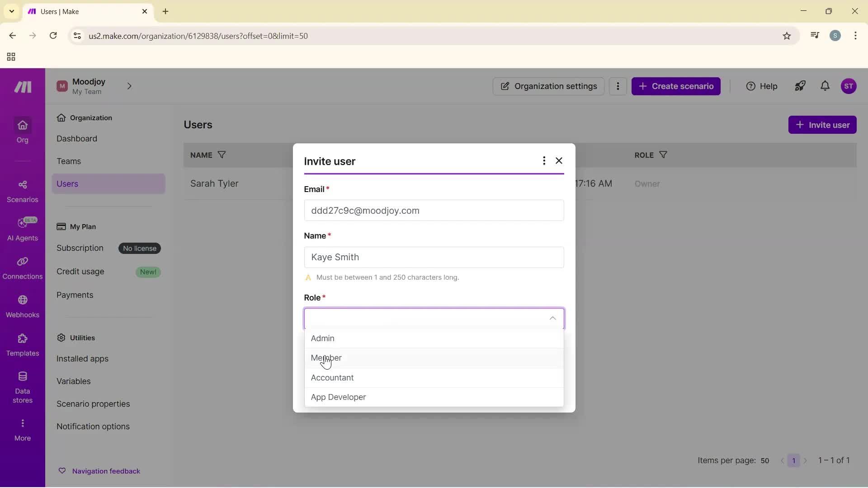
Task: Open the Invite user dialog options menu
Action: (544, 160)
